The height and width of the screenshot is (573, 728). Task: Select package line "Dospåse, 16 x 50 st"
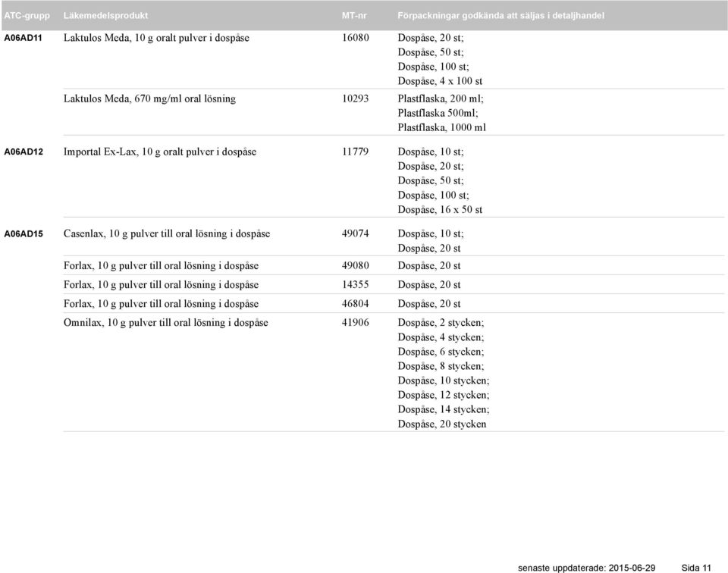(440, 210)
